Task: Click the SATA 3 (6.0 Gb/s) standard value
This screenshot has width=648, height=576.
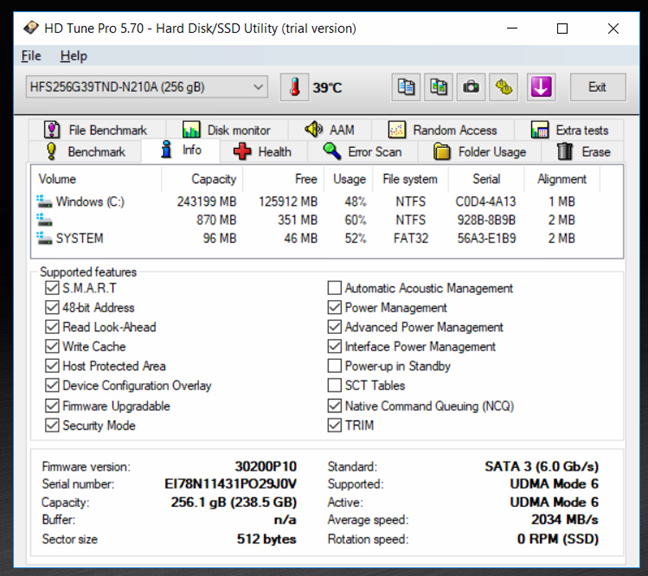Action: 542,466
